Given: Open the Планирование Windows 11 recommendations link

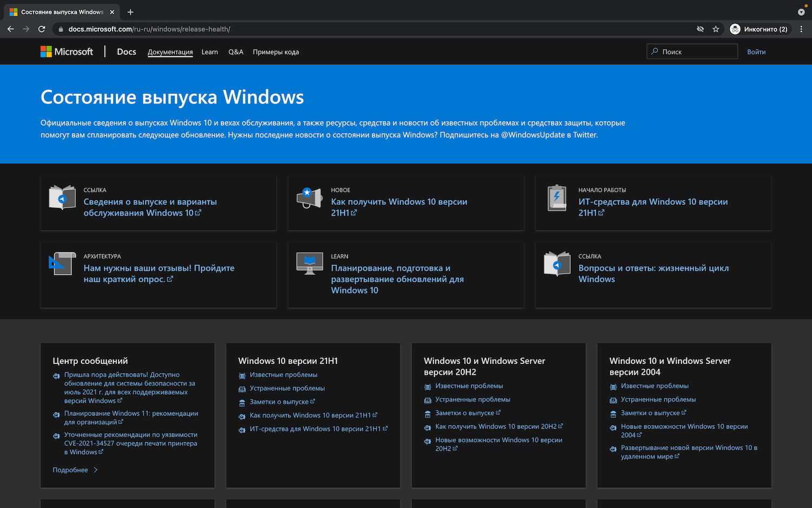Looking at the screenshot, I should [131, 417].
